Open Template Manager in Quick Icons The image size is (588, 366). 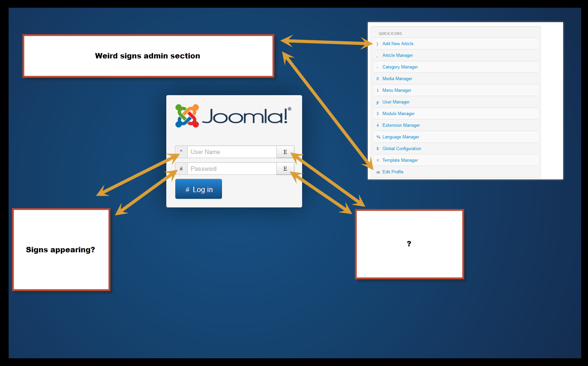pos(400,160)
